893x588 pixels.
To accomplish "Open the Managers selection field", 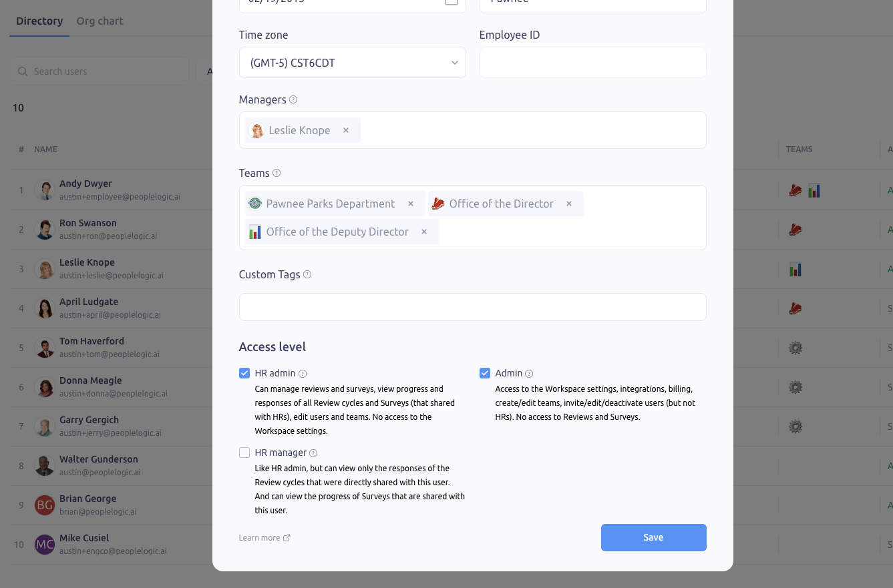I will point(528,130).
